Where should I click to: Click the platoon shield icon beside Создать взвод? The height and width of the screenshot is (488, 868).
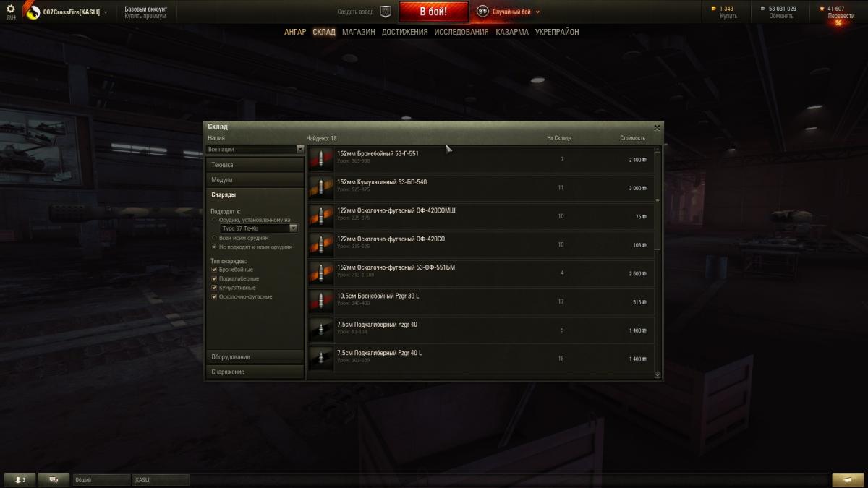click(386, 12)
